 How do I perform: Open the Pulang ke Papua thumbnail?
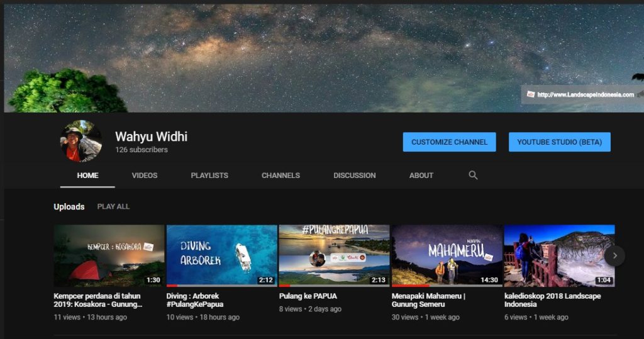tap(334, 255)
